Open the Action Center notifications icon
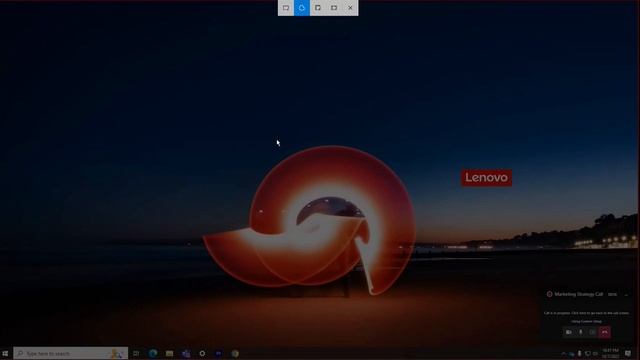 pyautogui.click(x=628, y=353)
